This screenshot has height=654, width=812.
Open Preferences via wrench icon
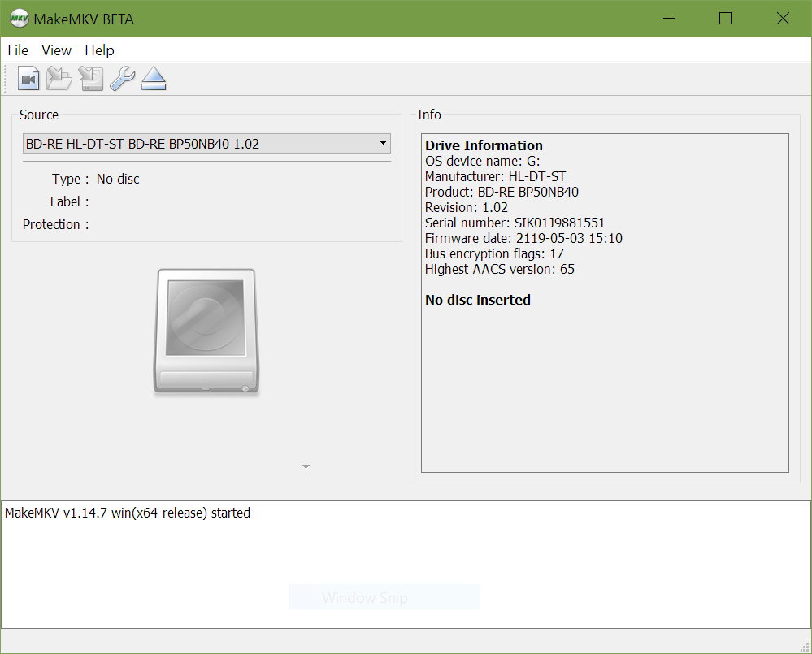pyautogui.click(x=123, y=79)
